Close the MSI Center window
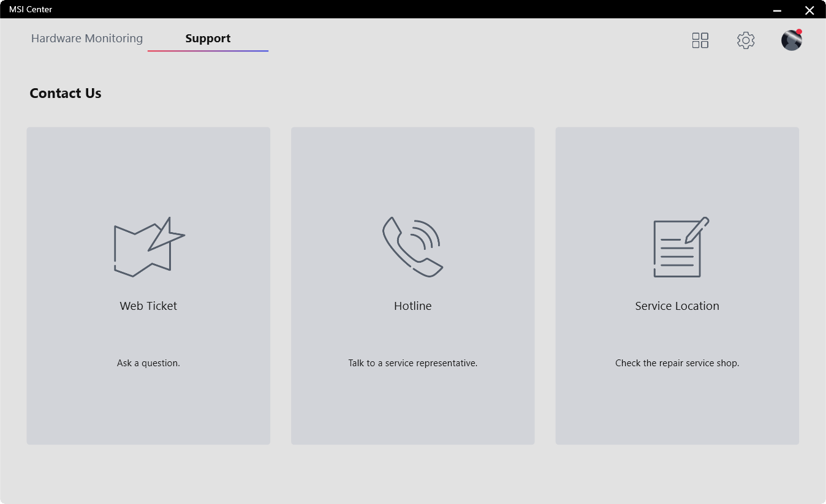The width and height of the screenshot is (826, 504). pos(809,10)
